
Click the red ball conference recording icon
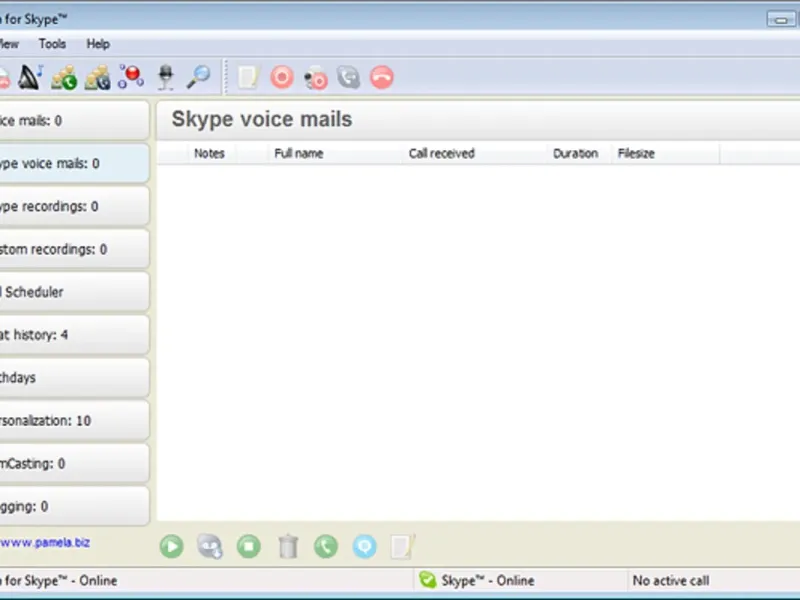(x=131, y=77)
